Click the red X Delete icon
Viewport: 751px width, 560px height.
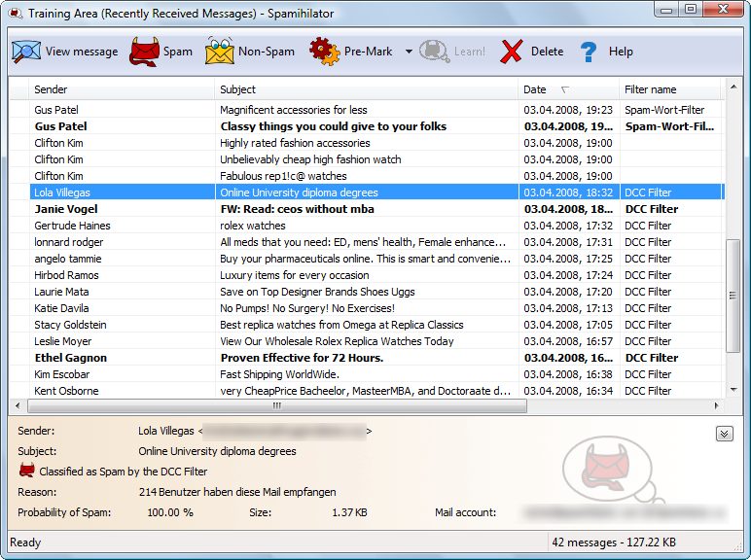[x=512, y=52]
